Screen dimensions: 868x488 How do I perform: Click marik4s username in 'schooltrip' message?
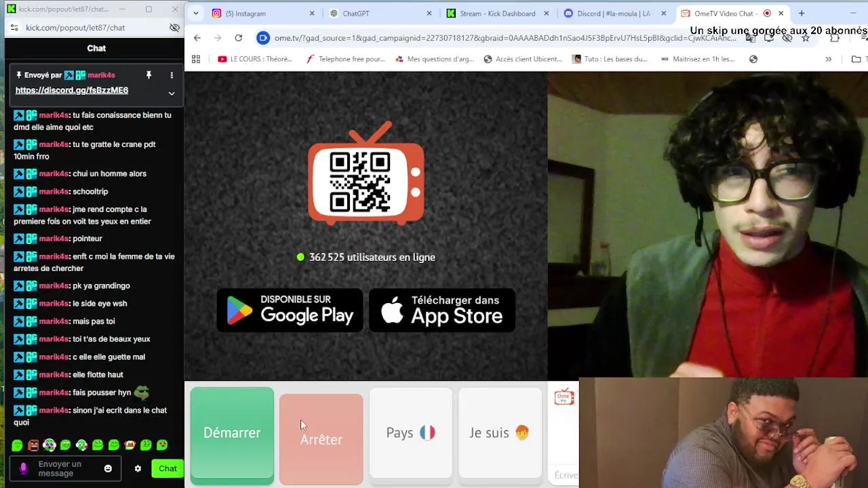click(54, 192)
